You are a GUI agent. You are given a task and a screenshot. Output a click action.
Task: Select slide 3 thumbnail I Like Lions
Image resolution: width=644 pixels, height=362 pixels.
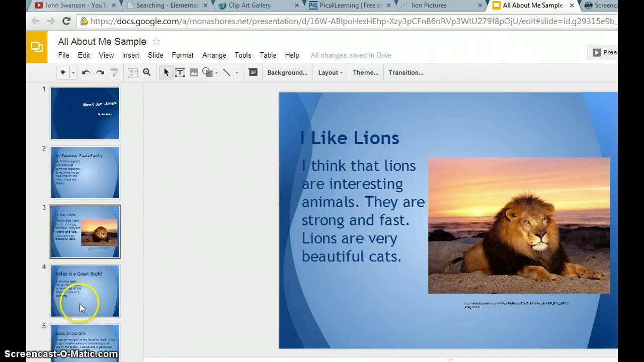pyautogui.click(x=85, y=231)
